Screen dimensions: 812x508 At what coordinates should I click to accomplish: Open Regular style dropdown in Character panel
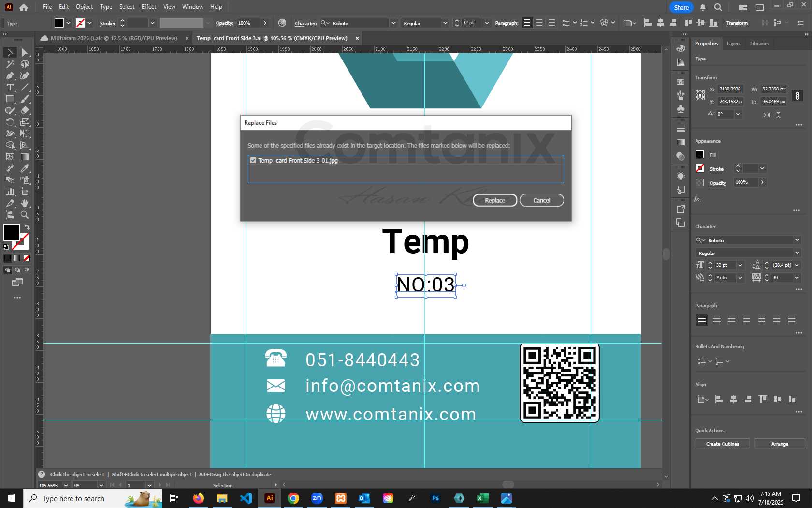797,253
